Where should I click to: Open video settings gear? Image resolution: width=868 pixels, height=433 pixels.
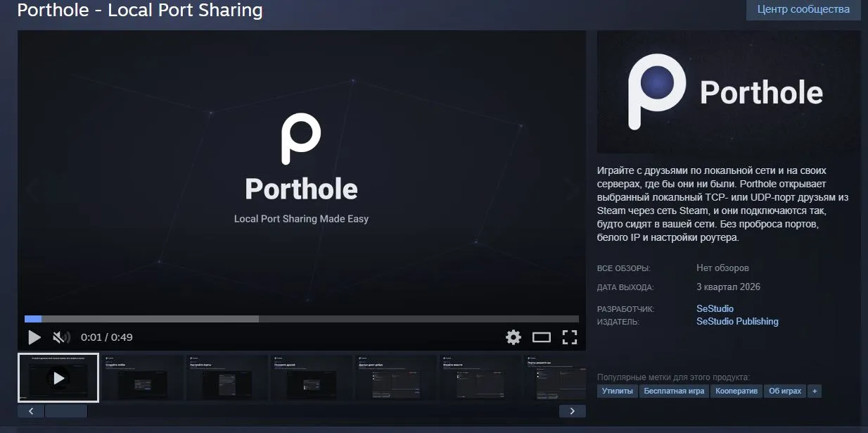point(513,337)
